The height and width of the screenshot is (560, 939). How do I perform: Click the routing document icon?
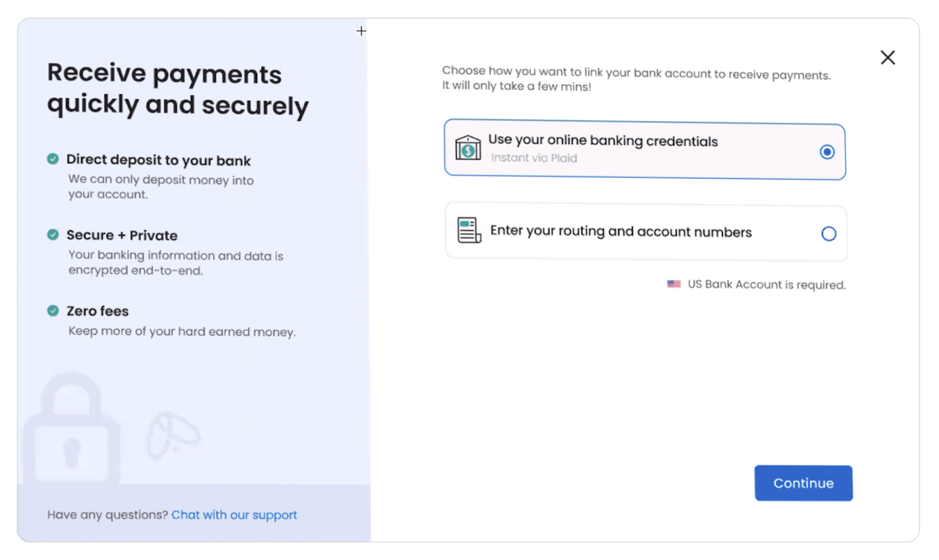tap(469, 230)
